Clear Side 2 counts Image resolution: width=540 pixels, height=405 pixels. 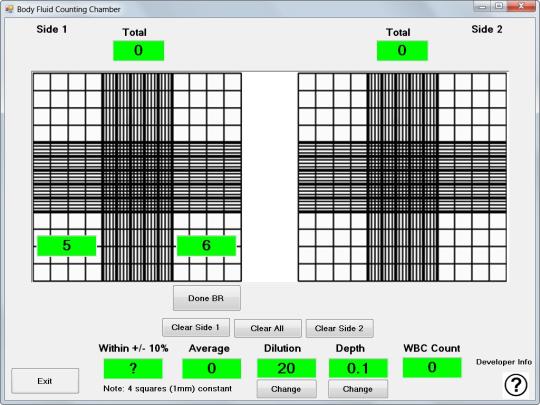point(339,328)
